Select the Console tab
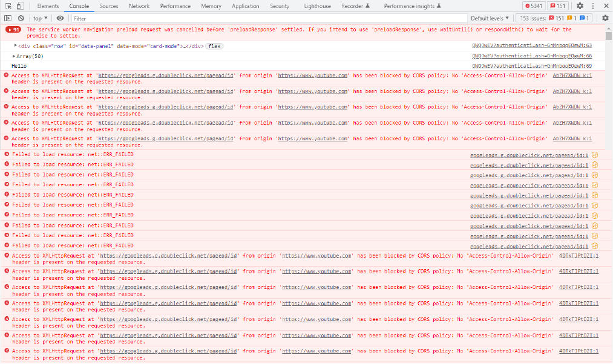This screenshot has width=613, height=364. tap(79, 6)
